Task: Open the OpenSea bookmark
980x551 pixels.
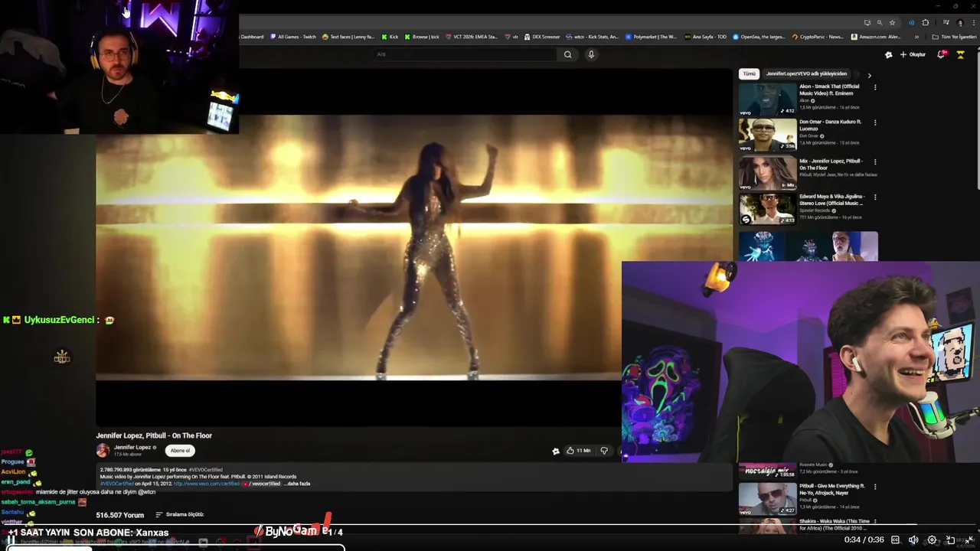Action: [759, 37]
